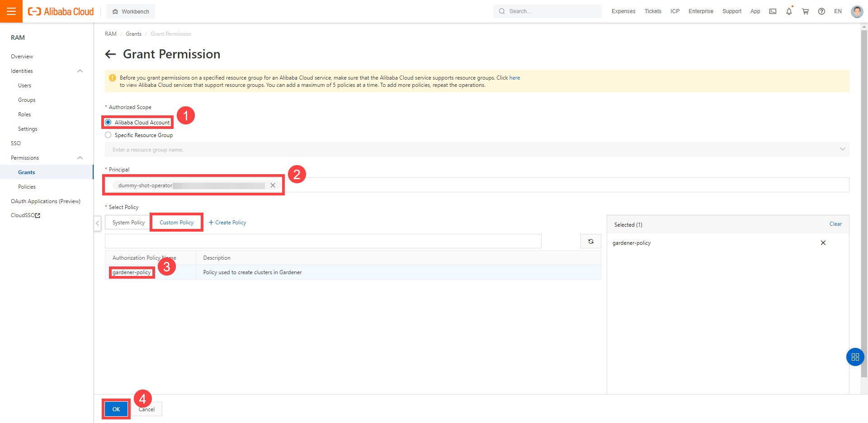Click the policy search input field
Viewport: 868px width, 423px height.
pyautogui.click(x=323, y=241)
